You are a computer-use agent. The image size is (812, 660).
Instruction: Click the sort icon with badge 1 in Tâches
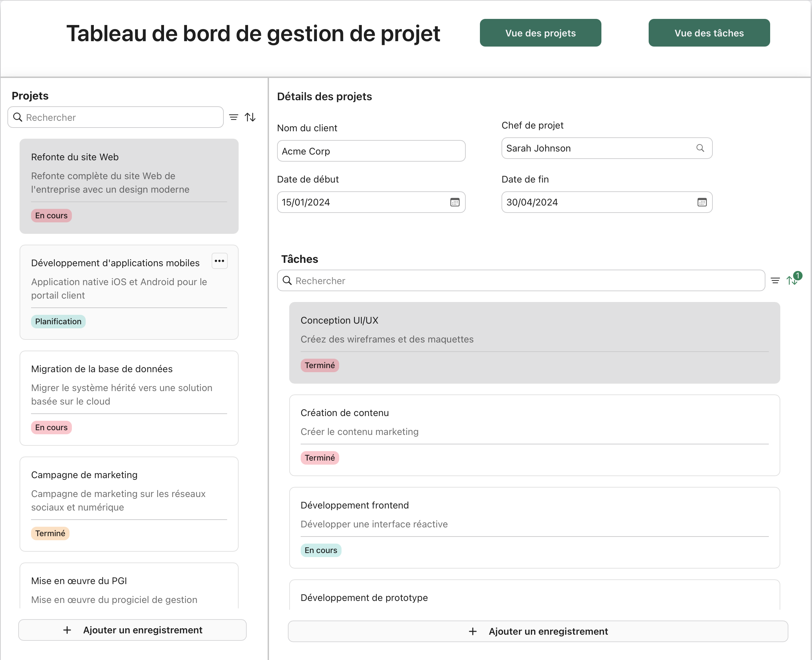(x=791, y=281)
